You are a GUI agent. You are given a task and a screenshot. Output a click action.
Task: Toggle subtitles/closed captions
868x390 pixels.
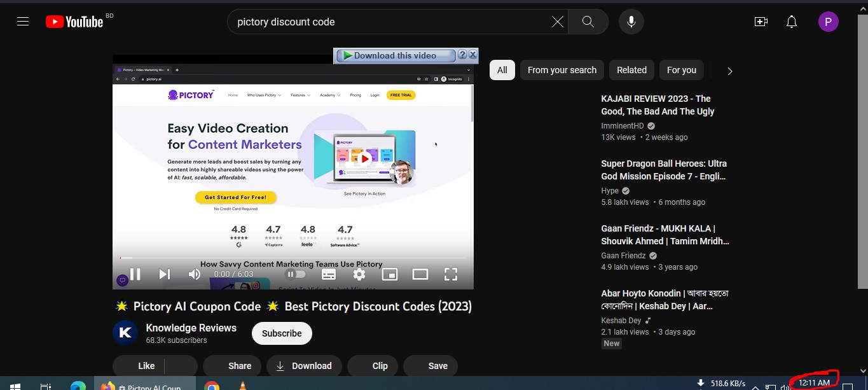pos(329,274)
